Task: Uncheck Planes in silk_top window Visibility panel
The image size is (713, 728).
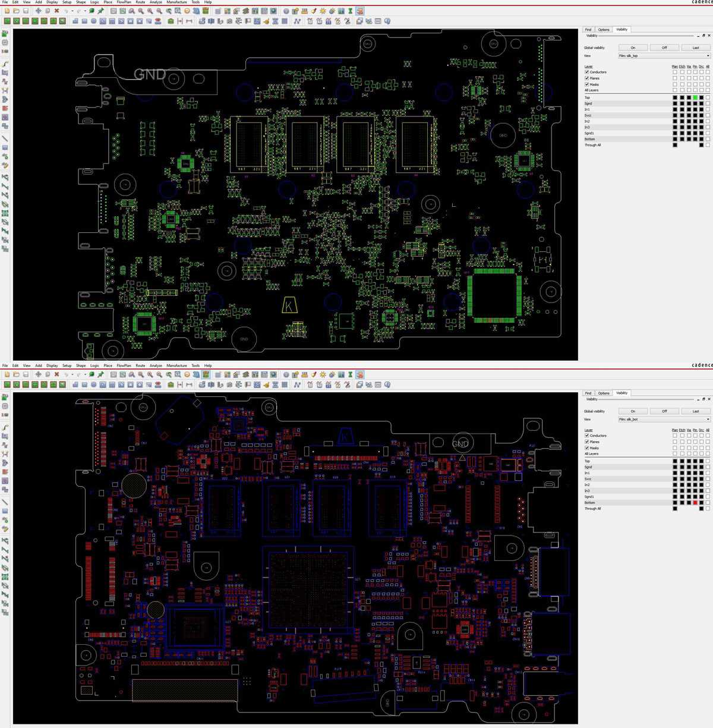Action: (587, 78)
